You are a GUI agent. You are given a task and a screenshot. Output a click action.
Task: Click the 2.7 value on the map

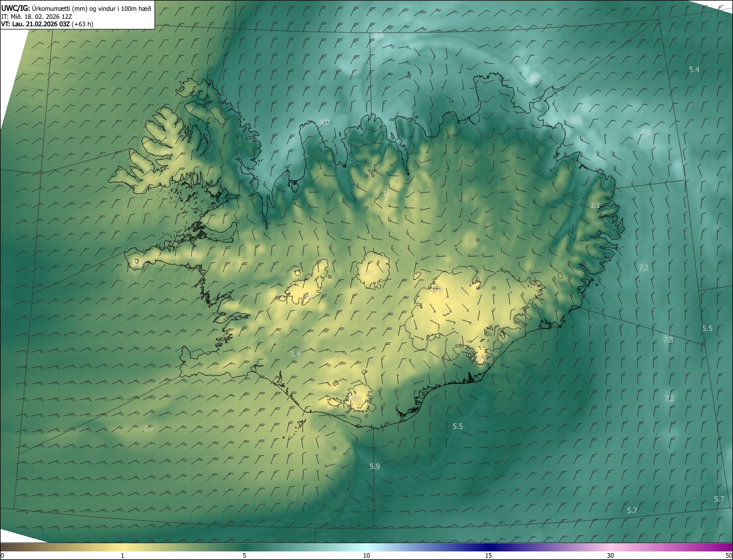coord(149,428)
